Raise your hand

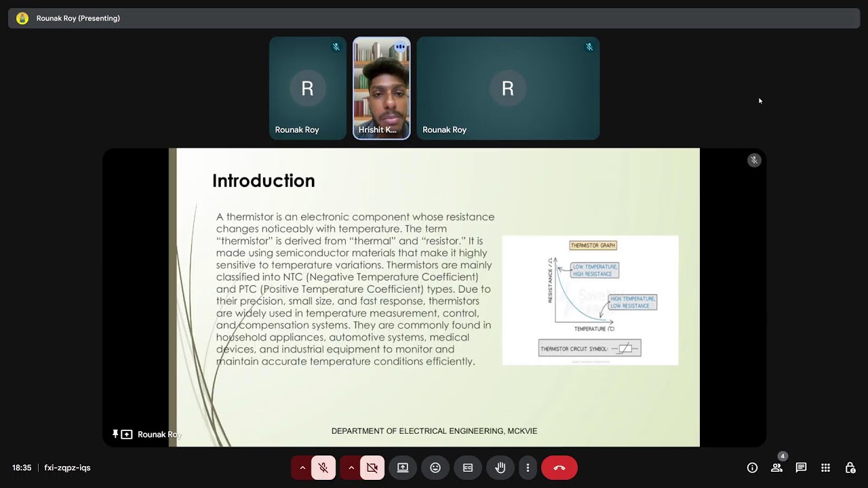[x=500, y=468]
